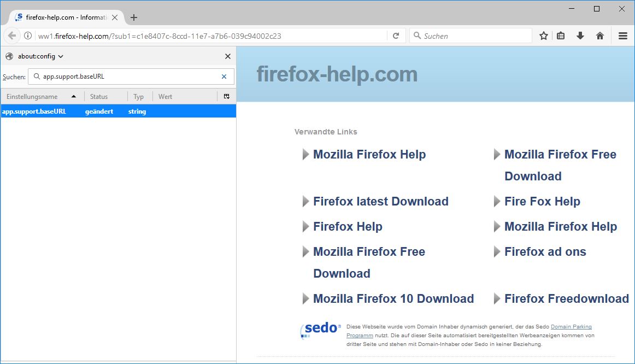Click the Domain Parking Programm link
The image size is (635, 364).
(571, 327)
